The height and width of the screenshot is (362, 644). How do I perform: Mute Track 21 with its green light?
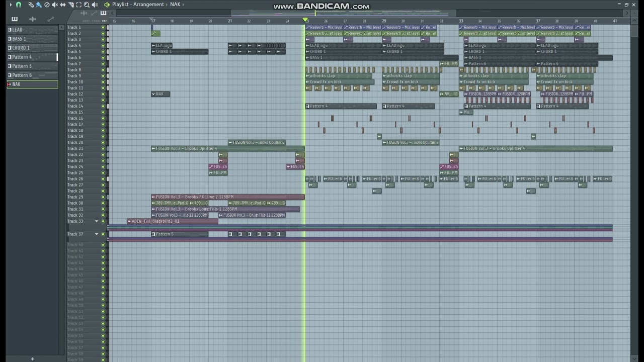coord(103,148)
